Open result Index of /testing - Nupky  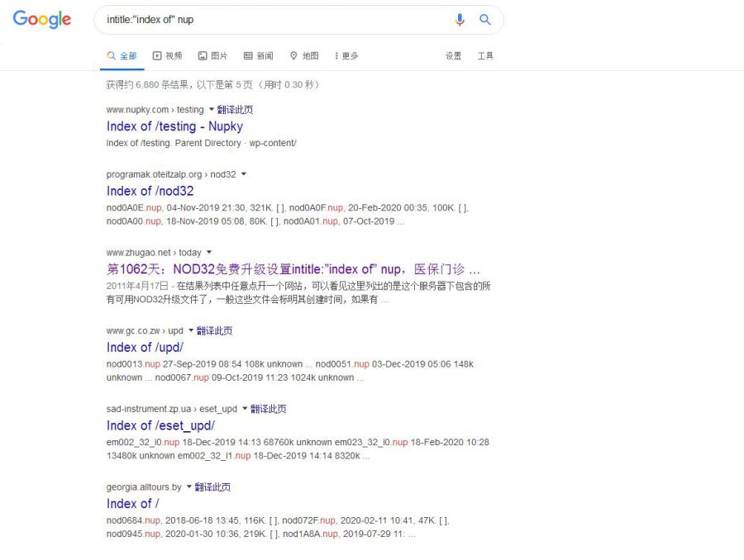tap(174, 126)
